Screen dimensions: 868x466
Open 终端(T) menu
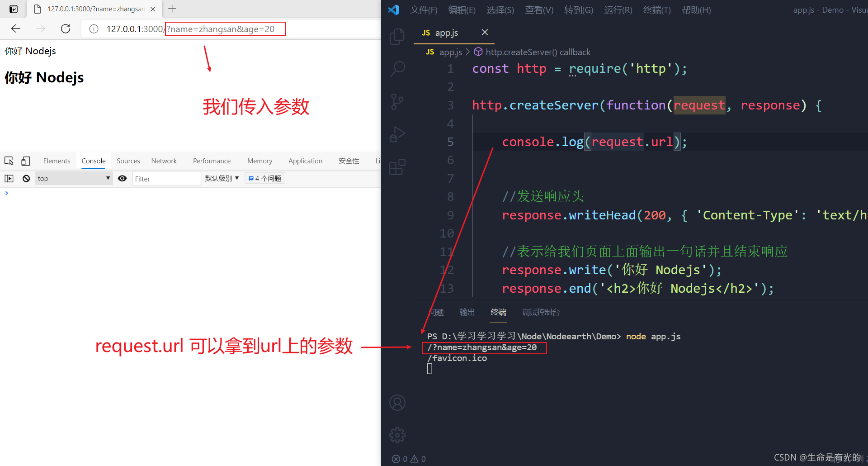pyautogui.click(x=657, y=10)
